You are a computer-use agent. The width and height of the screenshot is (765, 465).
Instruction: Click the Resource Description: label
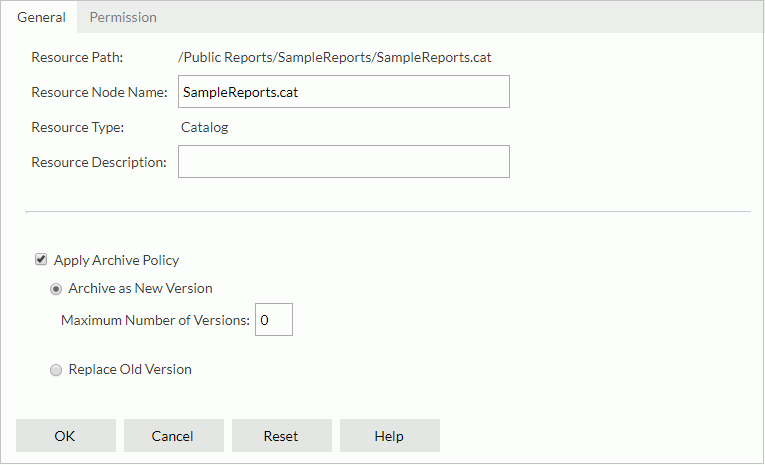[99, 162]
